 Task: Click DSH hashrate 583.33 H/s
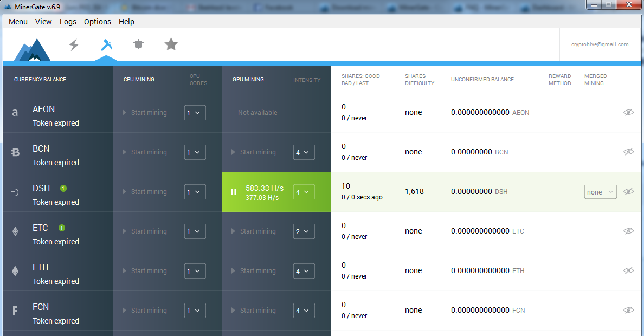point(265,188)
